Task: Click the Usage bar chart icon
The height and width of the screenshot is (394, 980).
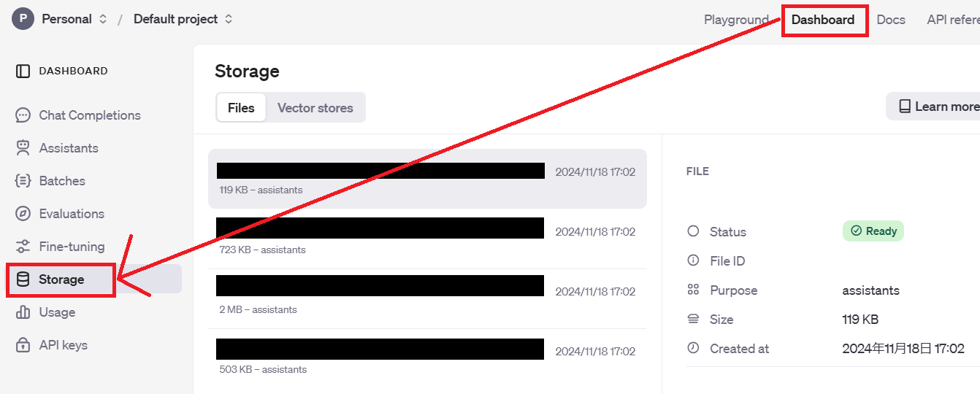Action: (x=23, y=312)
